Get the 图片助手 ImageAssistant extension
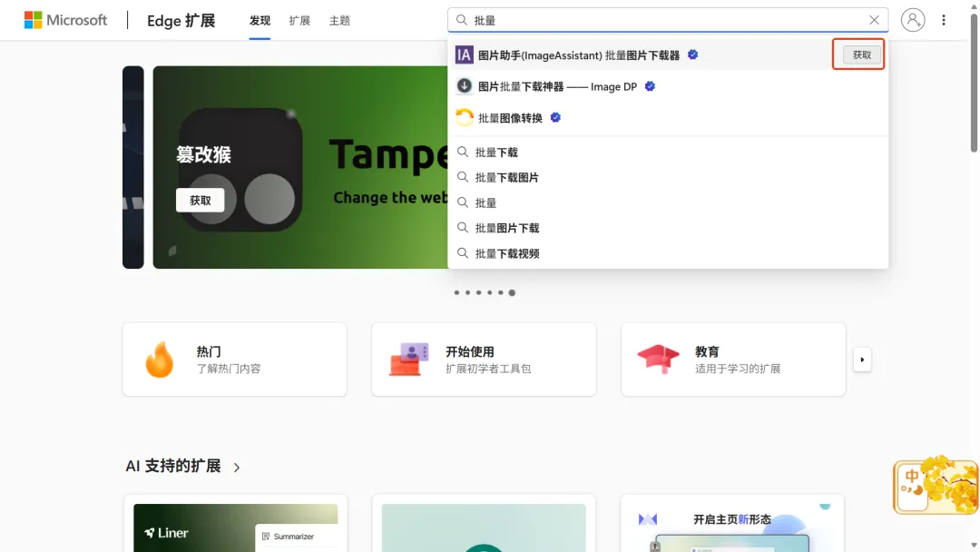This screenshot has height=552, width=980. 861,55
